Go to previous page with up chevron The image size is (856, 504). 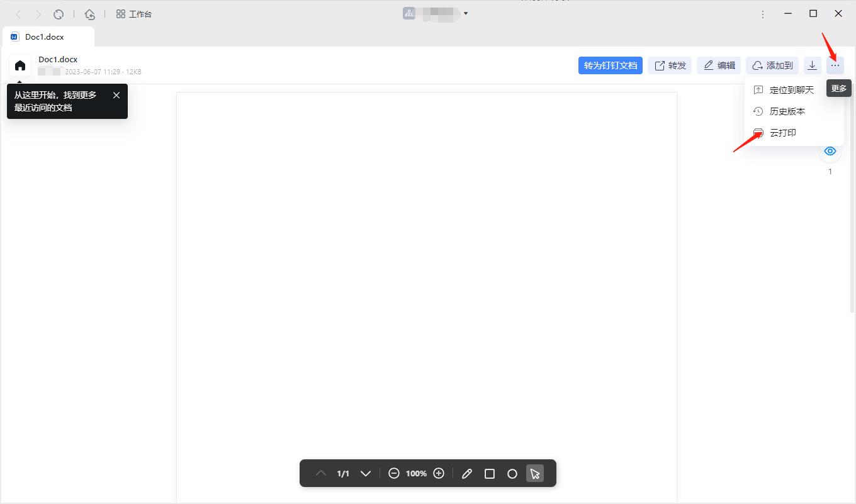coord(321,473)
